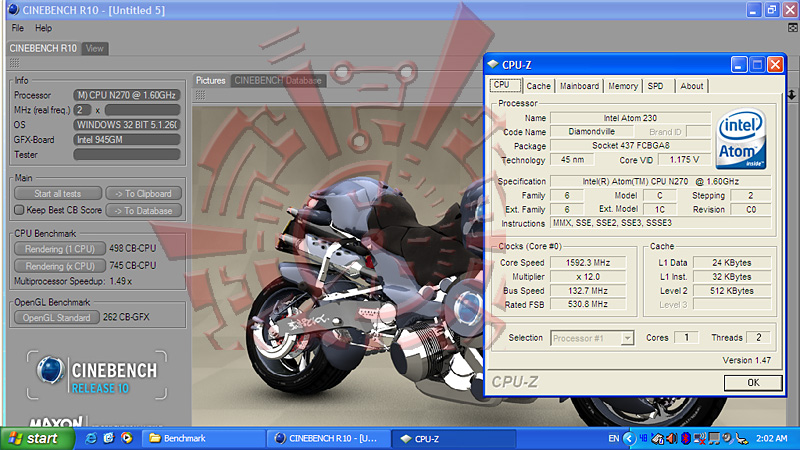Image resolution: width=800 pixels, height=450 pixels.
Task: Click OK in the CPU-Z window
Action: tap(753, 383)
